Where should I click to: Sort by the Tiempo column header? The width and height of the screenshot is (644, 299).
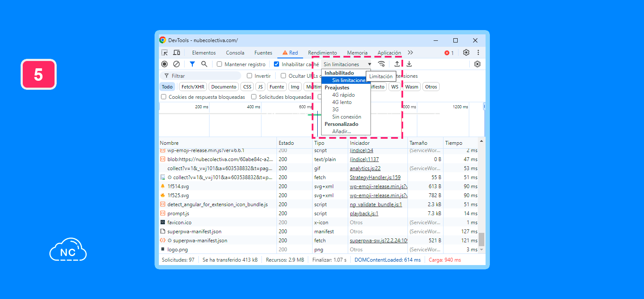(x=460, y=143)
